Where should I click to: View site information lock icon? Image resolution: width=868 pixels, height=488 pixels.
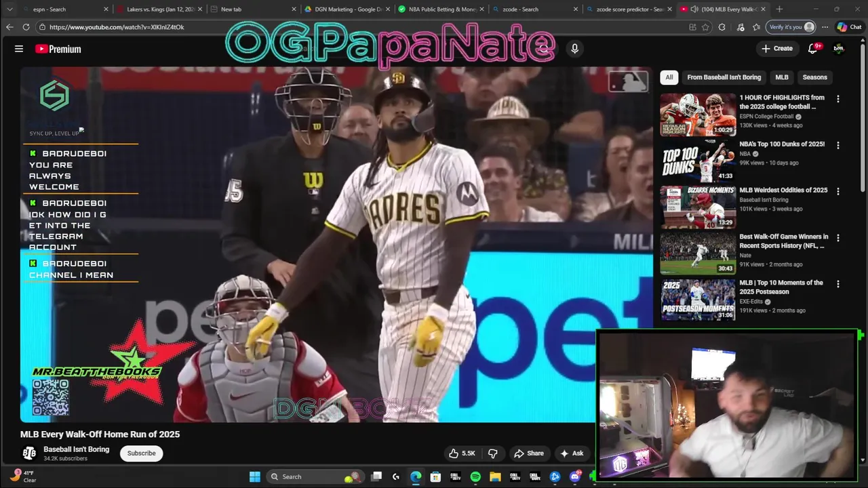(42, 27)
